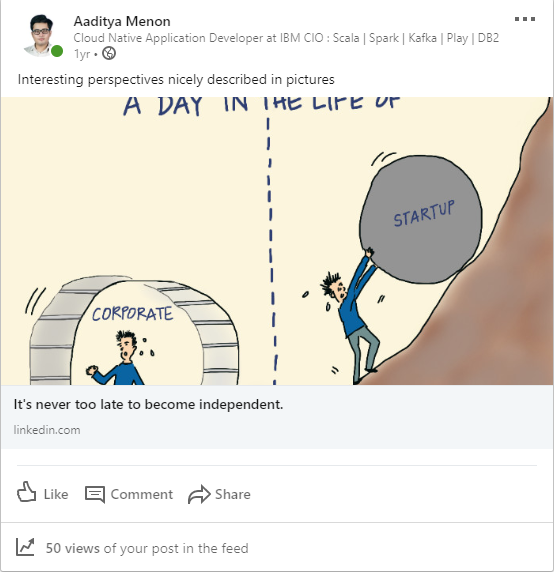This screenshot has height=572, width=554.
Task: Click the Share button label
Action: tap(233, 495)
